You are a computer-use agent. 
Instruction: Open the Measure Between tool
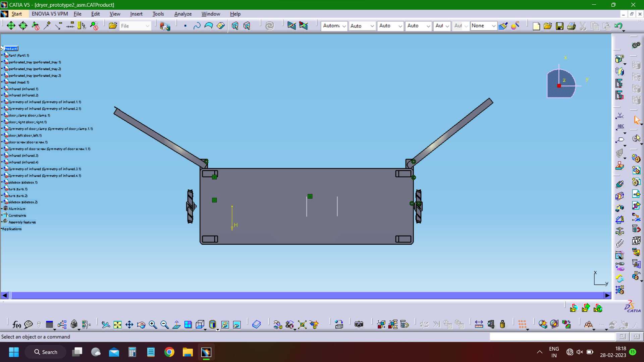[x=479, y=324]
